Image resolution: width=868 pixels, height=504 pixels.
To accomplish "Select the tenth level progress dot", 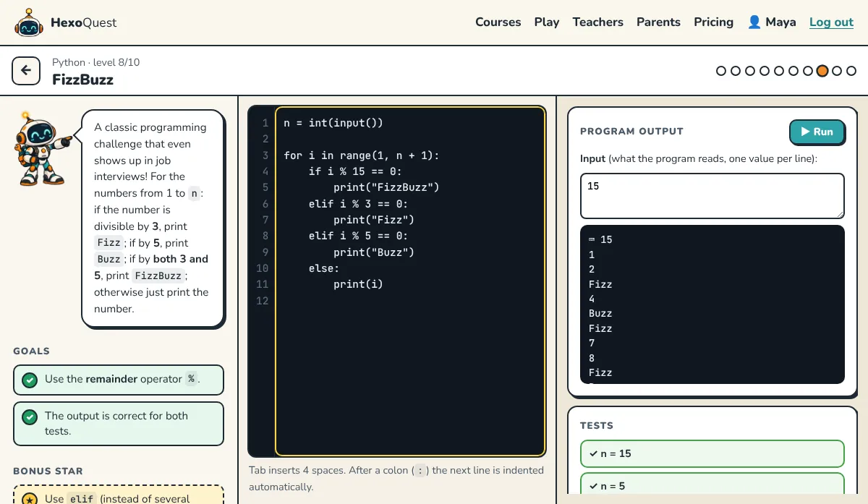I will point(851,71).
